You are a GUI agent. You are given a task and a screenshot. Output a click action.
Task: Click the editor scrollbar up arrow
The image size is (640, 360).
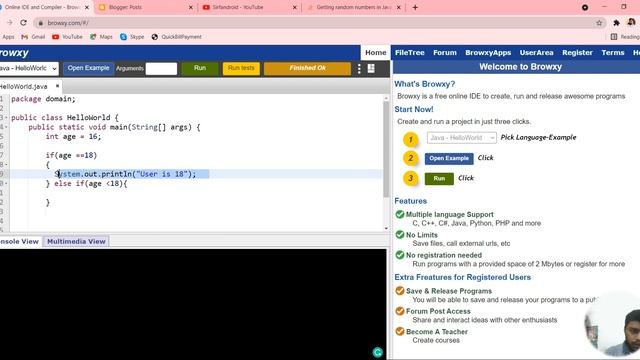386,98
